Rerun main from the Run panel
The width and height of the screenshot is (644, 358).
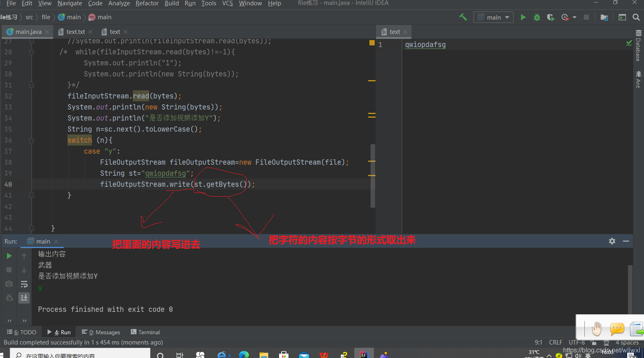[9, 256]
